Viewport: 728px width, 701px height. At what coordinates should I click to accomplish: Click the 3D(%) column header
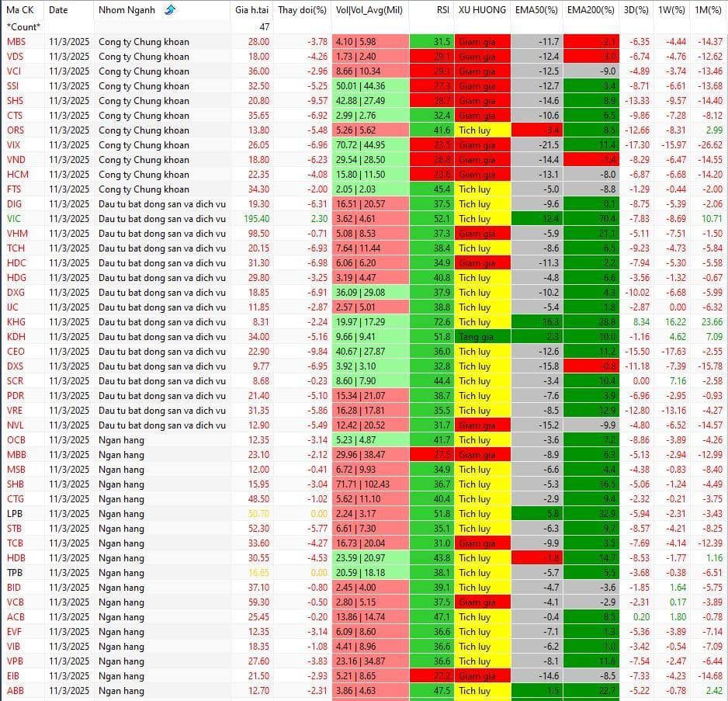click(x=636, y=10)
